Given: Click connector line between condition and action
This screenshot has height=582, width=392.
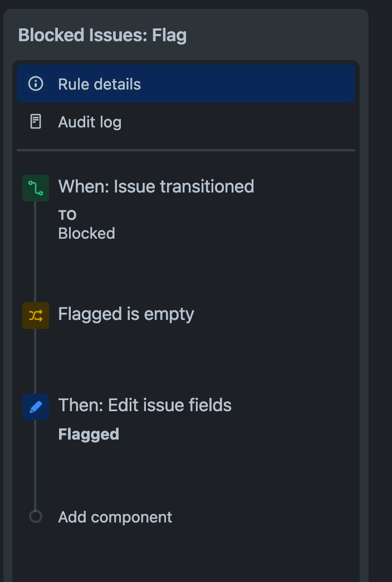Looking at the screenshot, I should 35,361.
